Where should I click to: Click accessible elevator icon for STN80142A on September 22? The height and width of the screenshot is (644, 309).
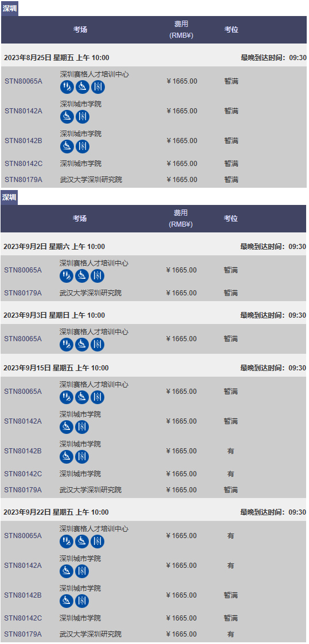pyautogui.click(x=82, y=571)
